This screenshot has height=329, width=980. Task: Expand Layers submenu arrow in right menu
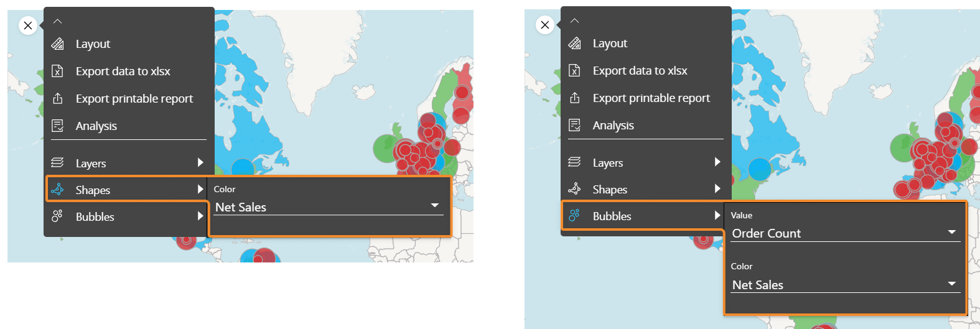(x=717, y=162)
